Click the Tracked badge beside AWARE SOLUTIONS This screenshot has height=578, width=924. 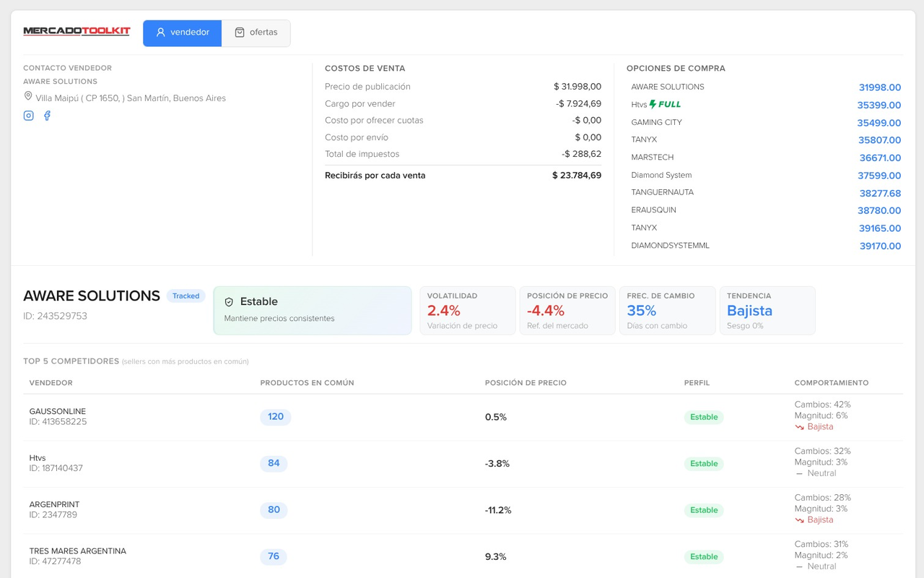tap(186, 296)
